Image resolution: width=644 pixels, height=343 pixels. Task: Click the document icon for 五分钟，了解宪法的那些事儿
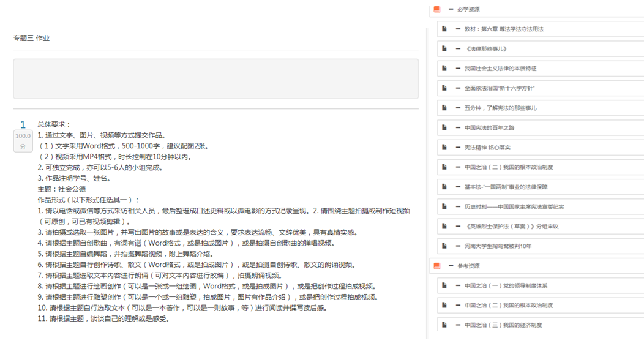click(x=444, y=108)
